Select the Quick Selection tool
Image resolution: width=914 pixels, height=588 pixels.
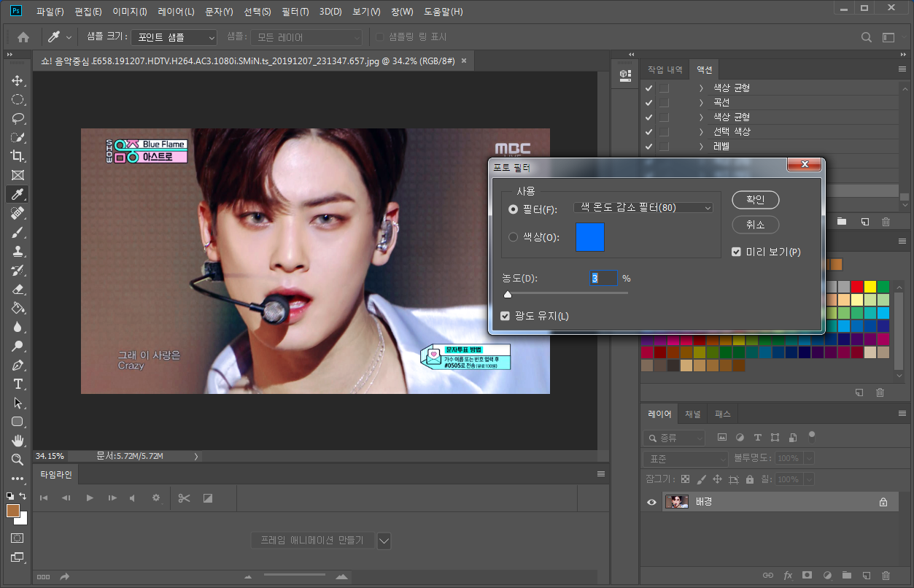(x=18, y=137)
